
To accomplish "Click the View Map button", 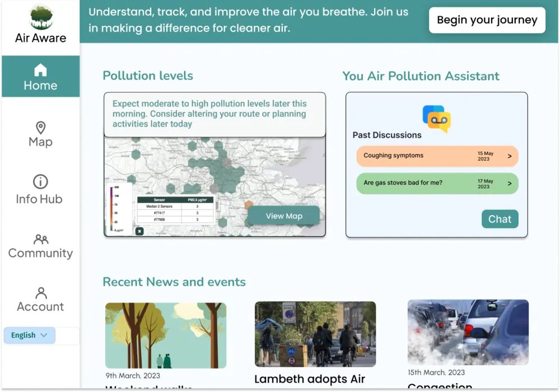I will pos(284,216).
